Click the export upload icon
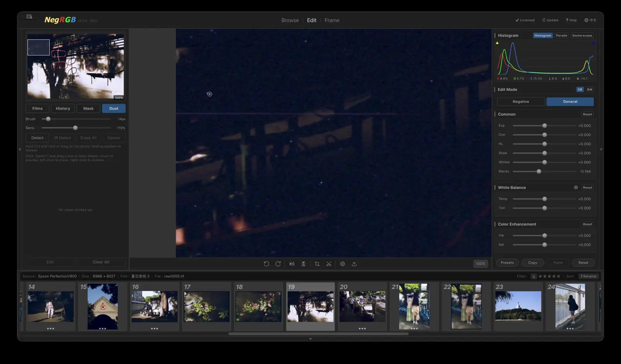The image size is (621, 364). (x=354, y=264)
